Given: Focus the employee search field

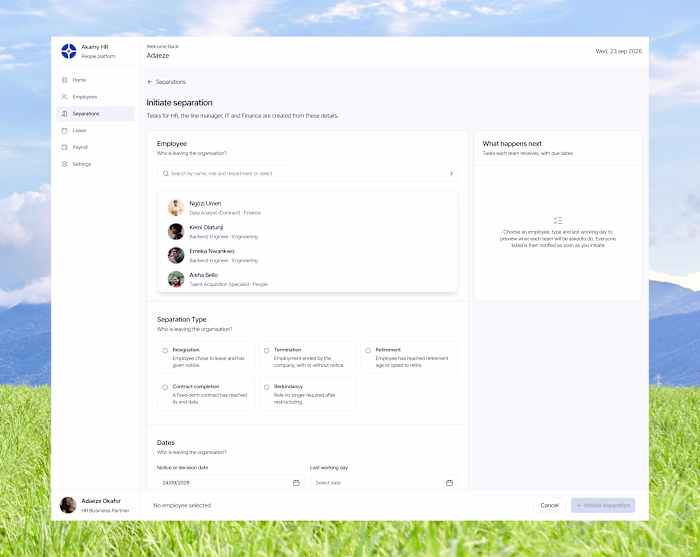Looking at the screenshot, I should point(308,174).
